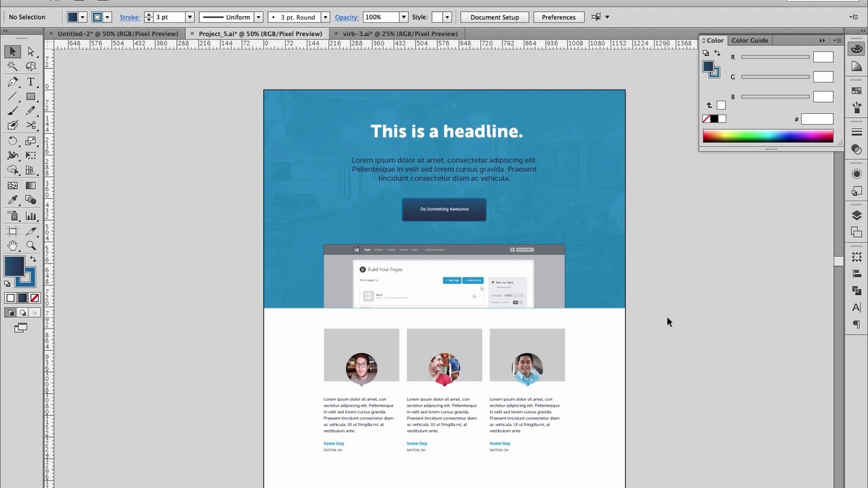Pick a color from the spectrum bar

tap(768, 137)
